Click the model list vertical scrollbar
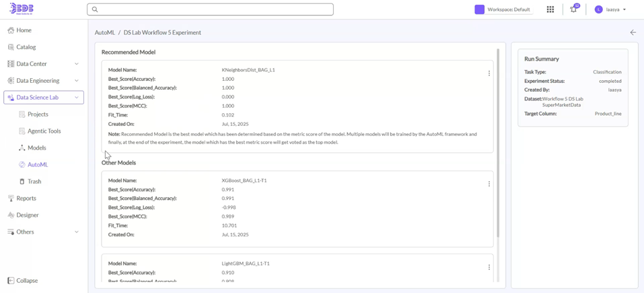Image resolution: width=644 pixels, height=293 pixels. tap(498, 141)
